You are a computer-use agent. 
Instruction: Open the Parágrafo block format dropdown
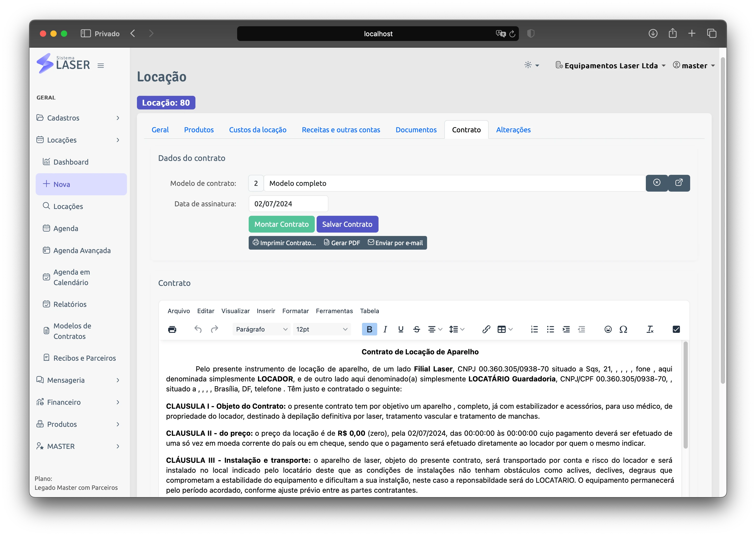pyautogui.click(x=261, y=329)
